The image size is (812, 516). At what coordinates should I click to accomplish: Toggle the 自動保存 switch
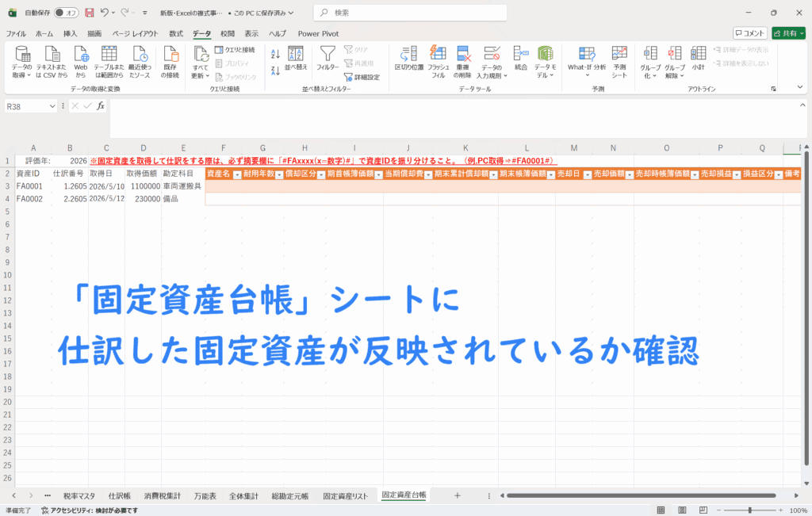[x=66, y=13]
